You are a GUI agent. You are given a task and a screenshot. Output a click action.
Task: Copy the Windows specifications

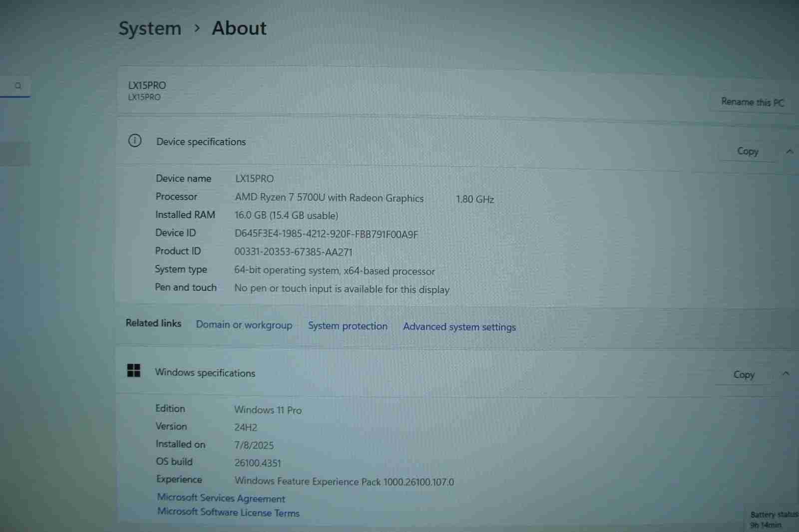click(x=743, y=375)
